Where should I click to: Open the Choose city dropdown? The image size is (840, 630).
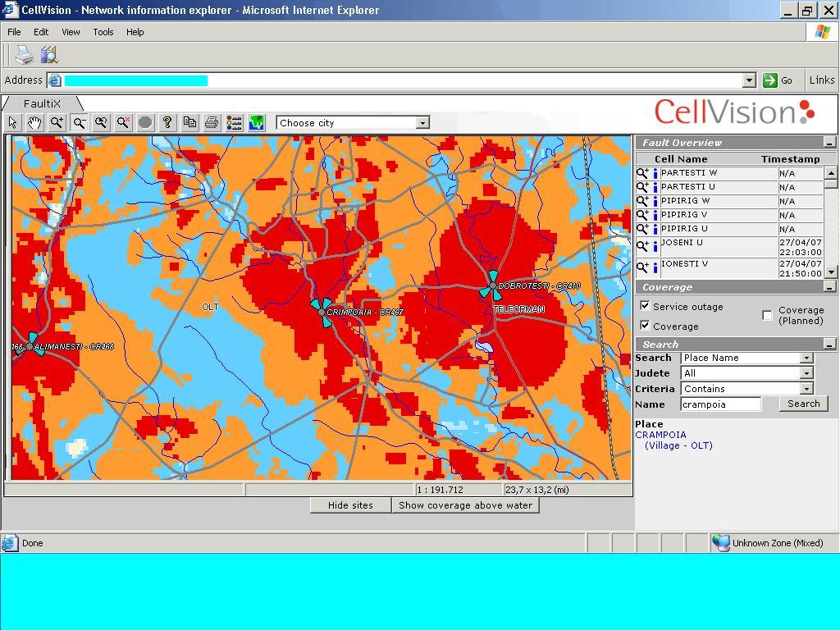pos(422,123)
